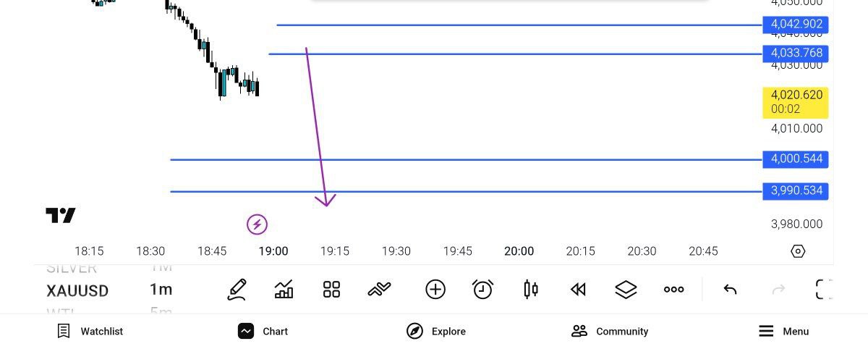Open the indicators chart icon

click(284, 290)
